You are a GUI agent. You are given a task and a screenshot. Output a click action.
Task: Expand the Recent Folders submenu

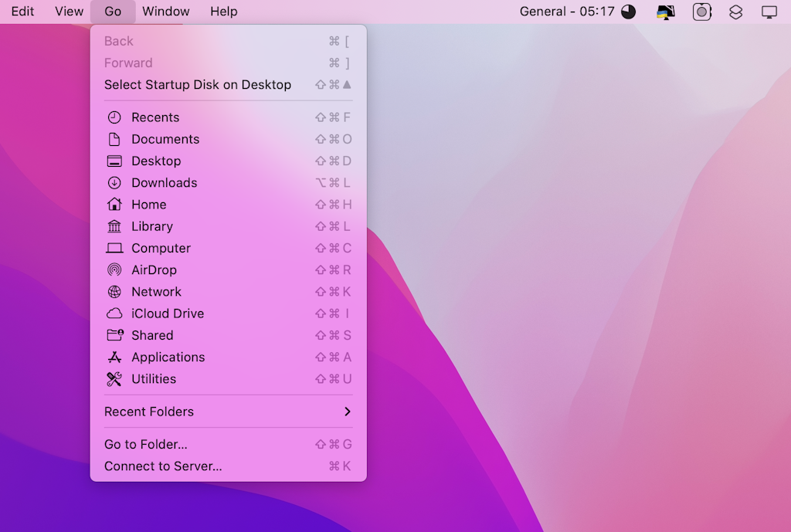coord(228,412)
